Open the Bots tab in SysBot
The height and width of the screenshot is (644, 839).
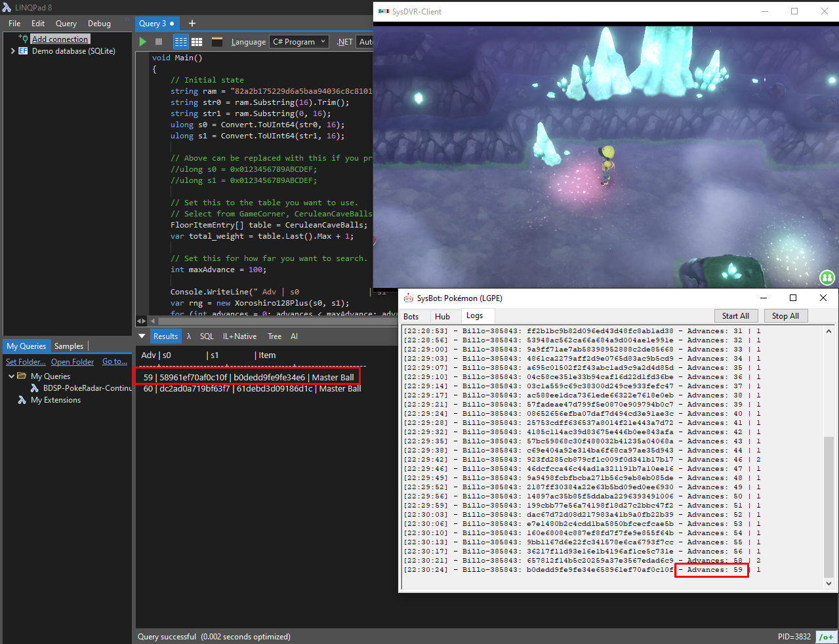pyautogui.click(x=411, y=316)
